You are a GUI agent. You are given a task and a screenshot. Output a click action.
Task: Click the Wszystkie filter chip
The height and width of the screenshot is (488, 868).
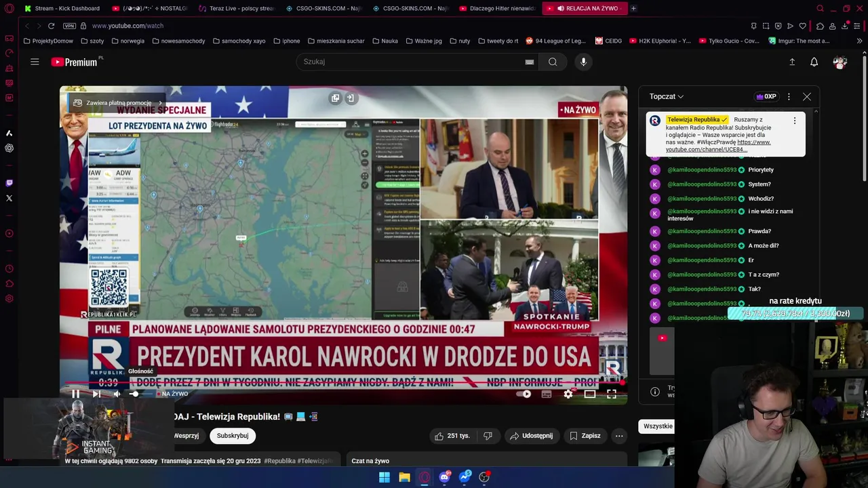point(657,426)
